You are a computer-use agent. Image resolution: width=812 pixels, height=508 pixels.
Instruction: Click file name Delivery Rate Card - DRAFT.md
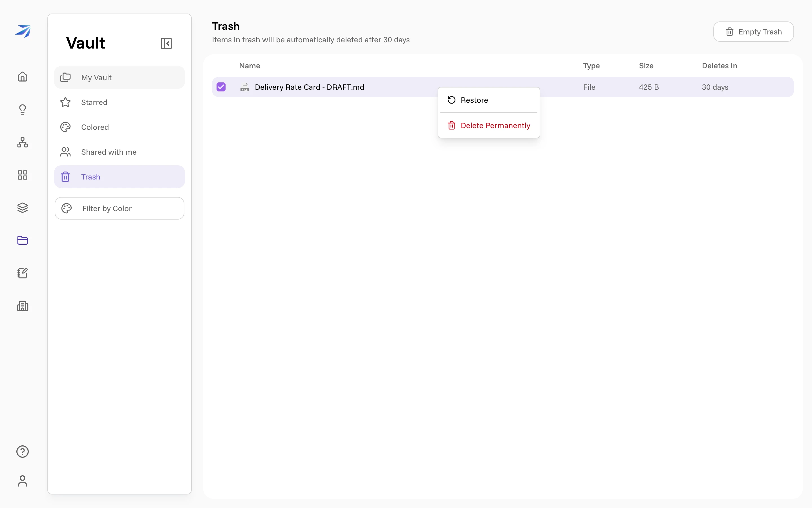pyautogui.click(x=309, y=87)
